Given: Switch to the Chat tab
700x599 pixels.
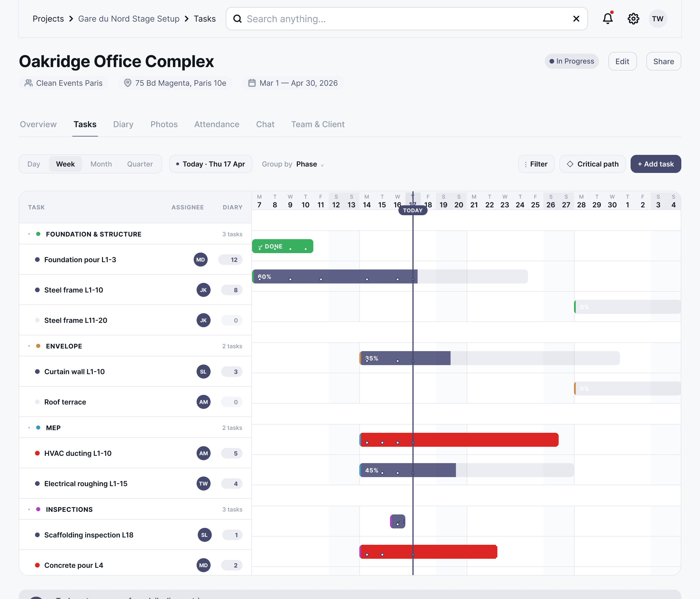Looking at the screenshot, I should 265,124.
